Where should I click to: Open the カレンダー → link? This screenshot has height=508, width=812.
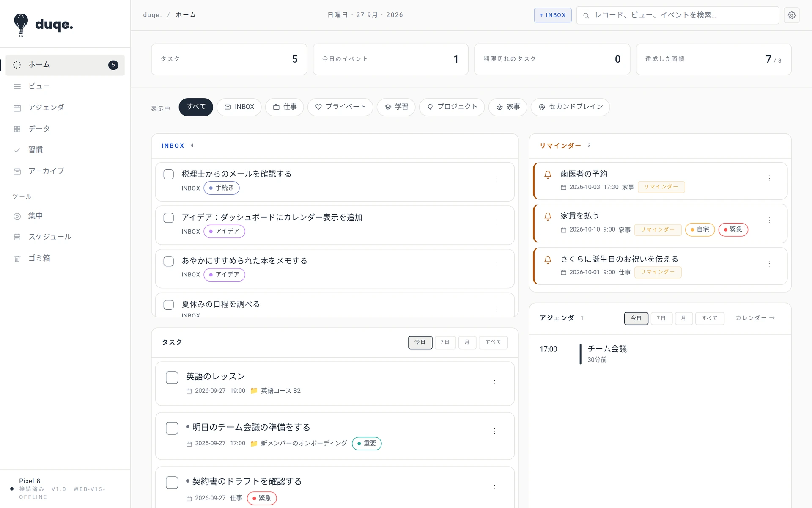coord(755,318)
